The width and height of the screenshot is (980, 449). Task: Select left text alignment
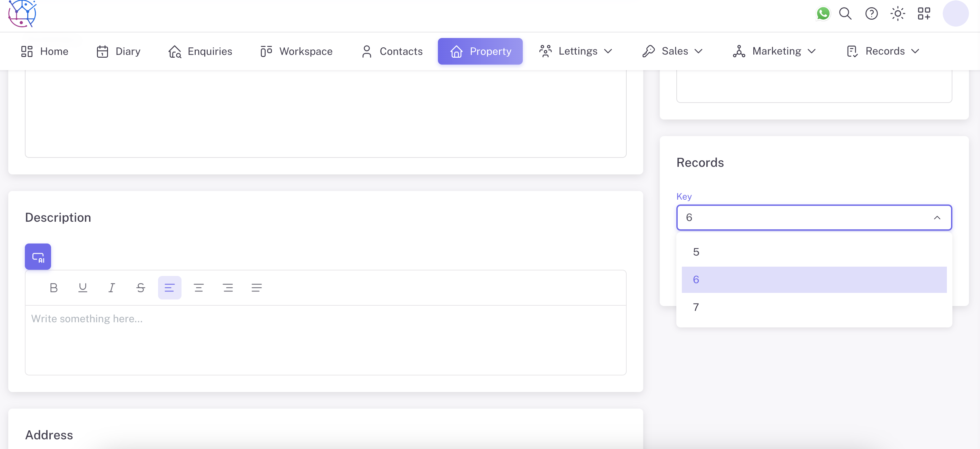click(170, 288)
